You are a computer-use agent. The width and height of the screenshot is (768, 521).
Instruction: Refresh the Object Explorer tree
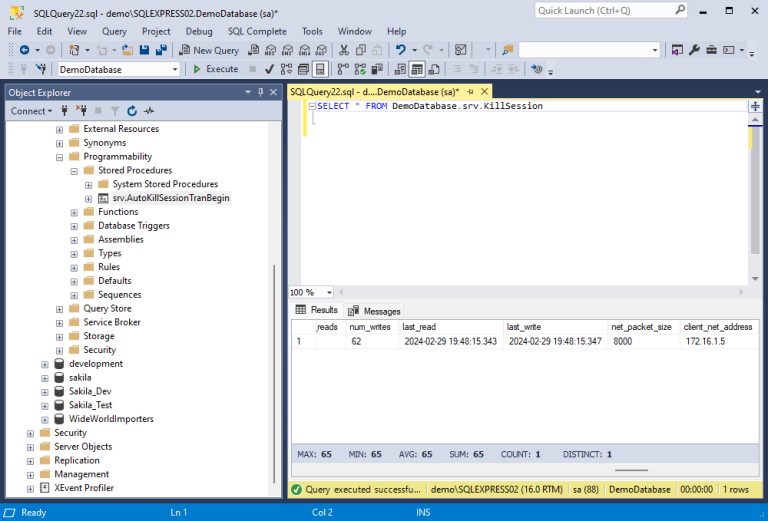[131, 111]
